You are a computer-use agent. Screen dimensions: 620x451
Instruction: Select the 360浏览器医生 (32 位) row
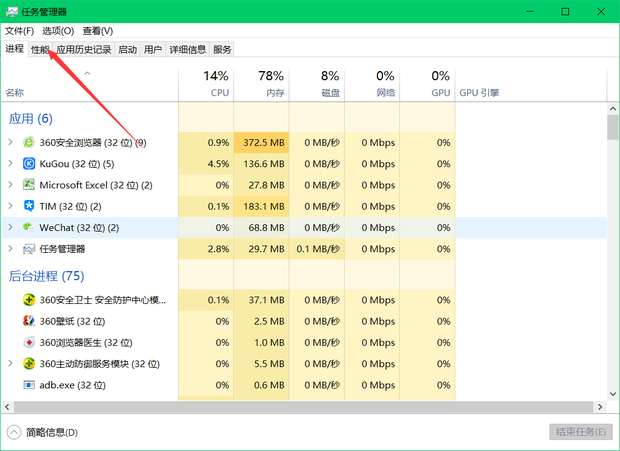click(304, 343)
